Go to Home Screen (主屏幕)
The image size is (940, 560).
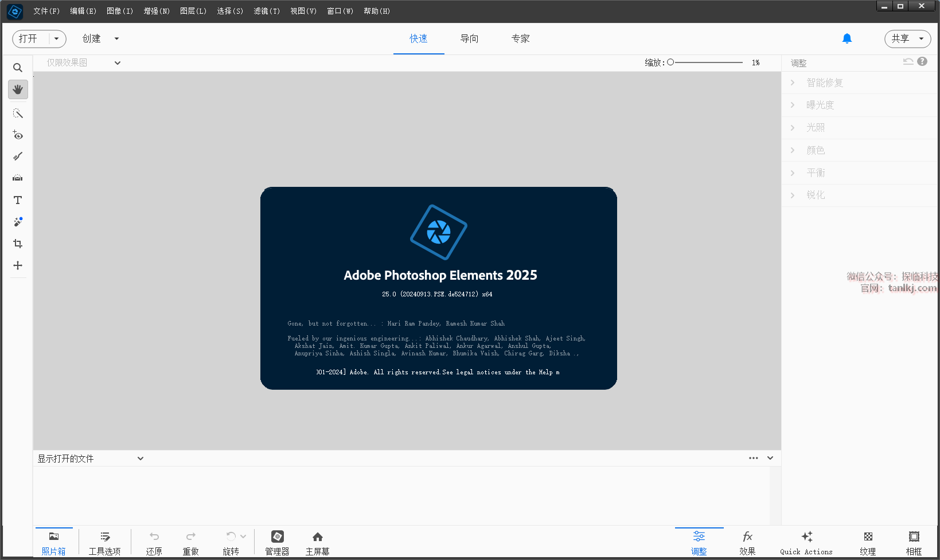317,542
